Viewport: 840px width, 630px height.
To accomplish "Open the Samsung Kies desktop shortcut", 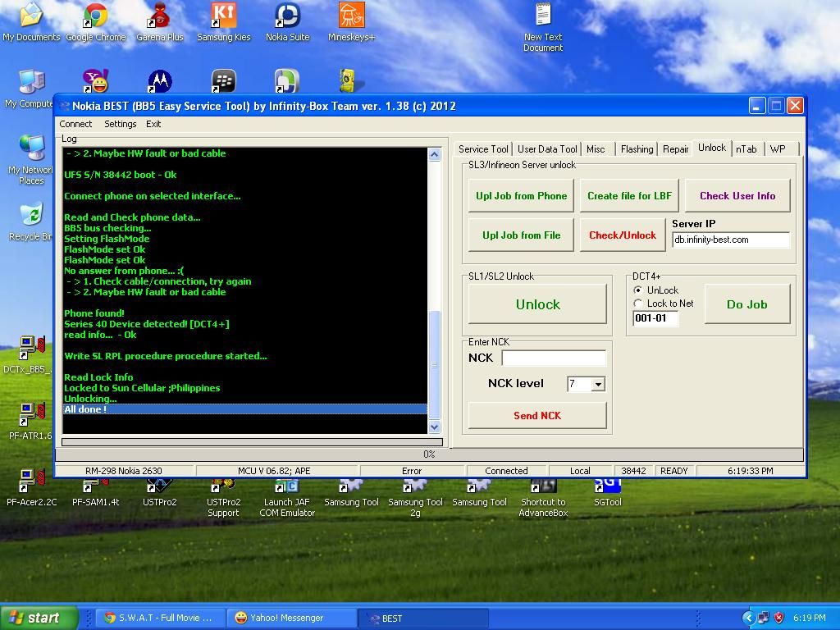I will [x=223, y=16].
